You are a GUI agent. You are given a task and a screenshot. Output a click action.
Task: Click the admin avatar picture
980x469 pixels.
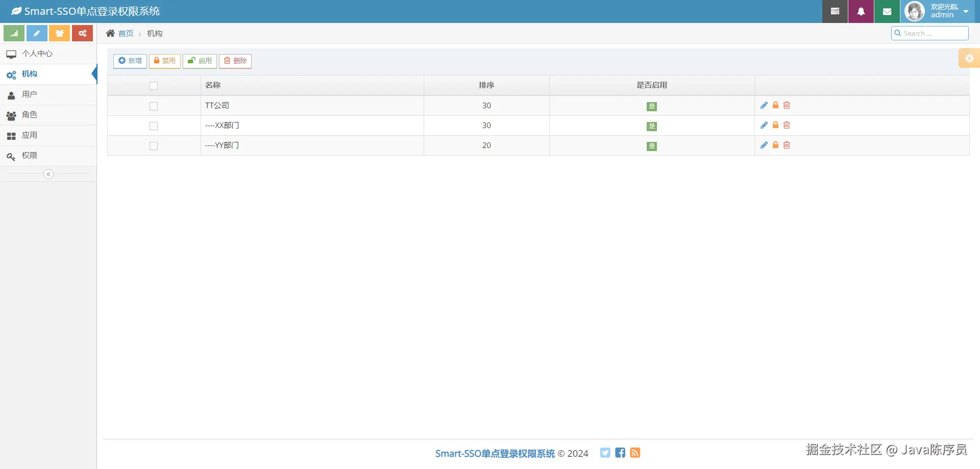(x=915, y=11)
